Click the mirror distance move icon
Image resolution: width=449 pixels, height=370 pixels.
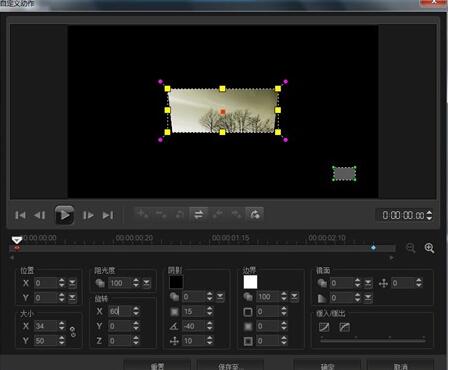click(x=383, y=283)
